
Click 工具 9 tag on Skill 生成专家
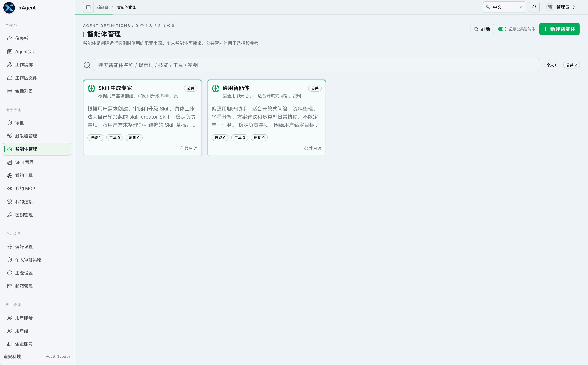[x=114, y=138]
